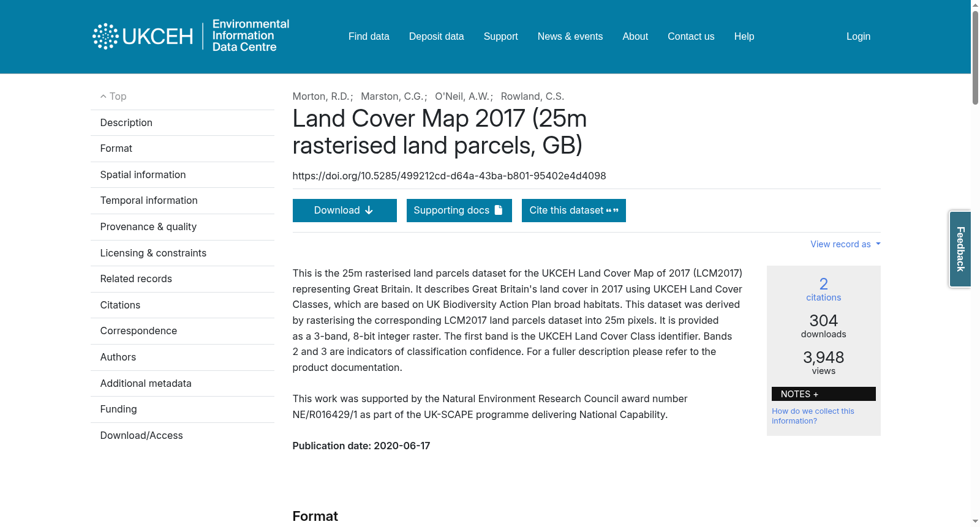Click the Publication date: 2020-06-17 text

pyautogui.click(x=361, y=446)
